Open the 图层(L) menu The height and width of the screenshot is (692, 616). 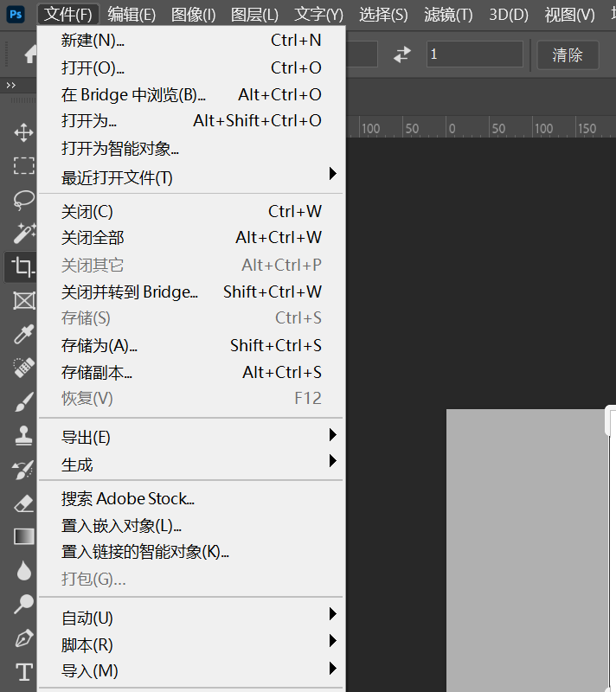click(x=254, y=15)
